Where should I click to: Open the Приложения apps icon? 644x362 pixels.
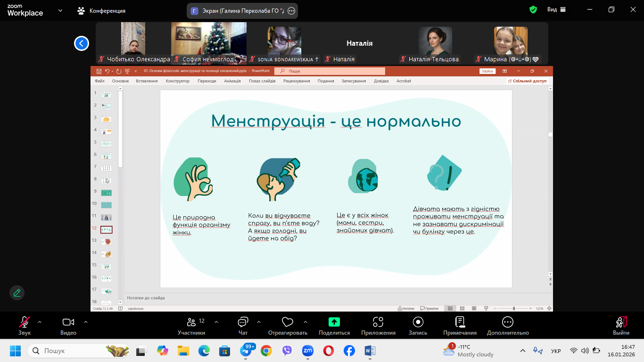coord(378,322)
